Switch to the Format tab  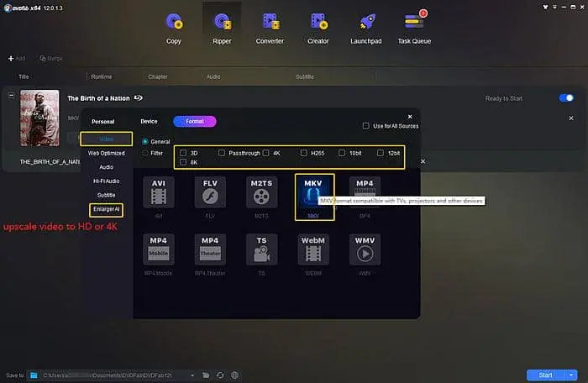click(x=195, y=121)
